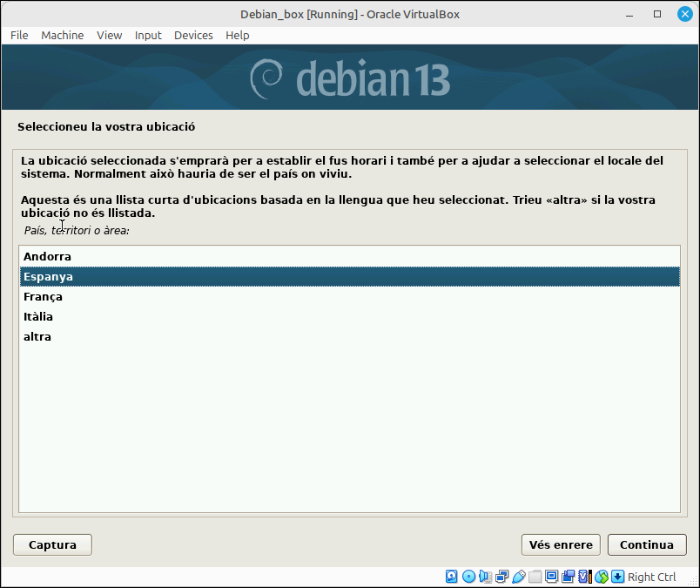Click the Continua button
700x588 pixels.
tap(647, 544)
